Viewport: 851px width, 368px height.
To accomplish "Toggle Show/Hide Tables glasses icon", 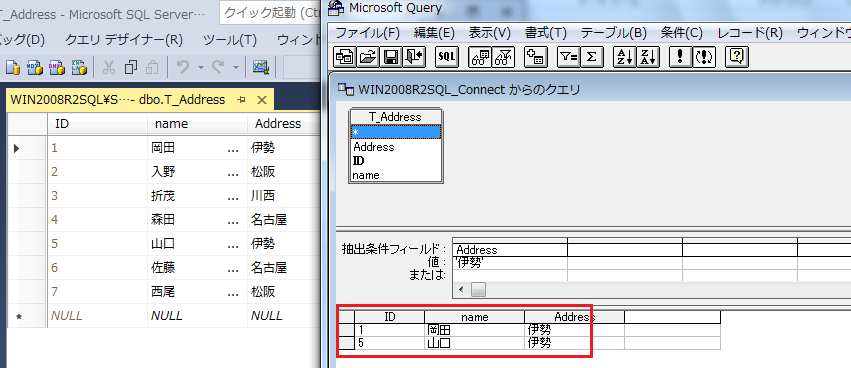I will tap(480, 56).
